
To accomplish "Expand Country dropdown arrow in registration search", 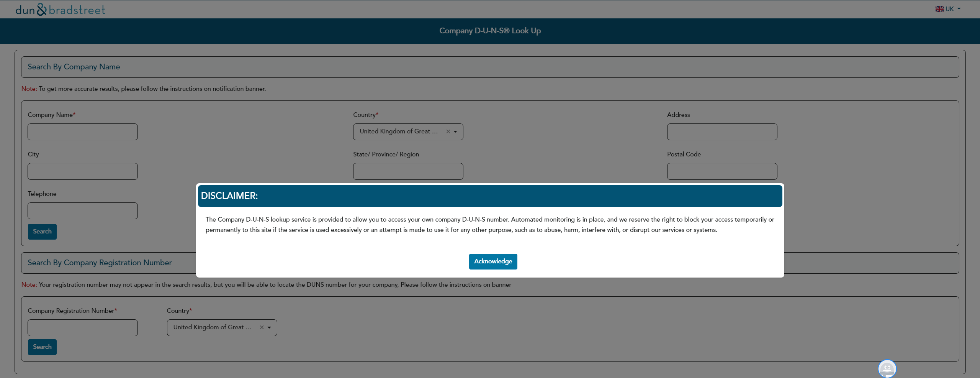I will tap(269, 327).
